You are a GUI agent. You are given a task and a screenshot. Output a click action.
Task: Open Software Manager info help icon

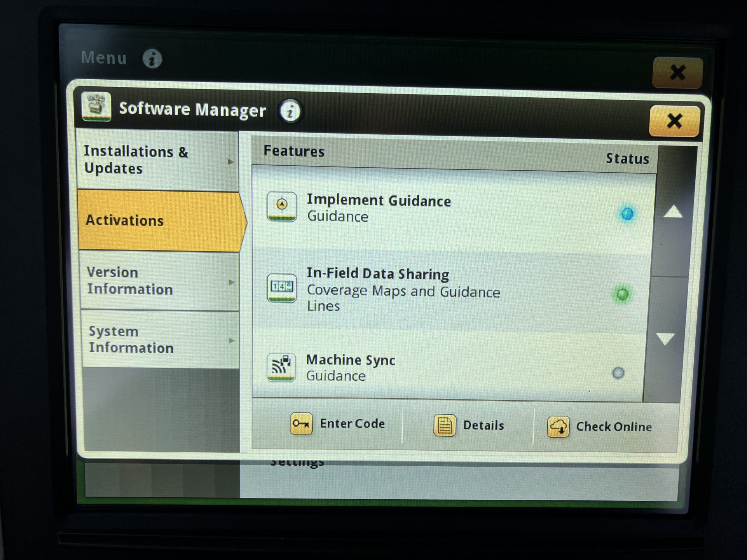[290, 111]
